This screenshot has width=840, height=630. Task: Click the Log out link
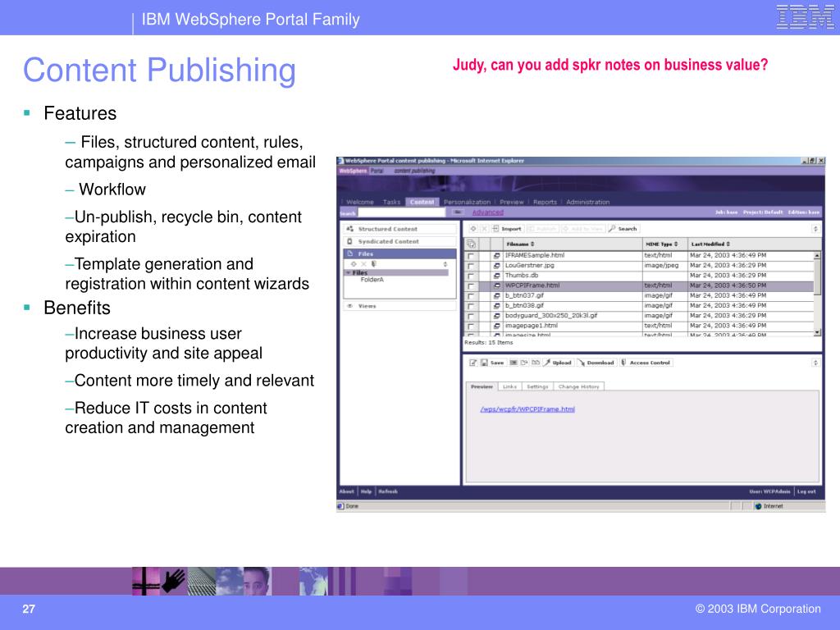[806, 491]
